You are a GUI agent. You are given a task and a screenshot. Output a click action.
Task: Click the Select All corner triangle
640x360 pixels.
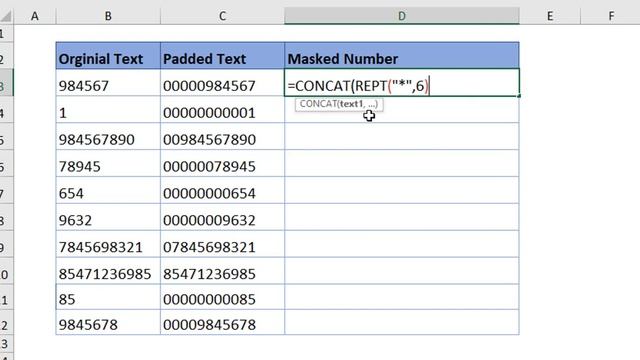[7, 16]
